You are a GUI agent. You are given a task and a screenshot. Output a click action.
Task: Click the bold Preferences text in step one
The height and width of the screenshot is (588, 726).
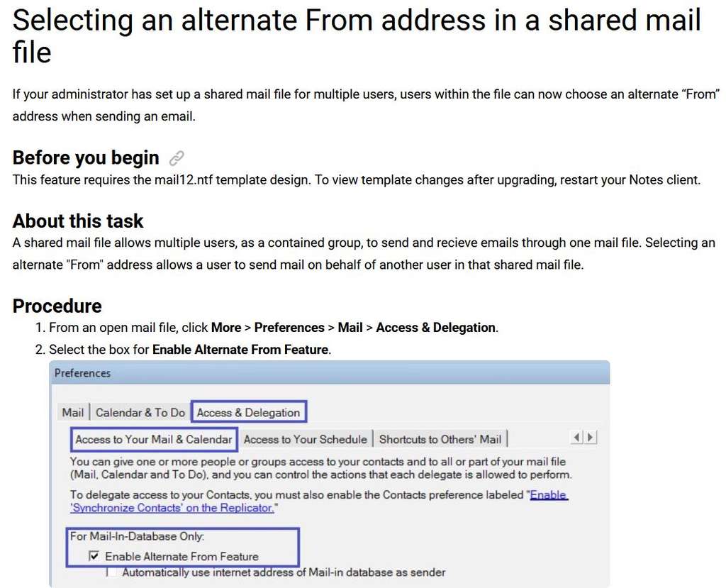pyautogui.click(x=289, y=328)
